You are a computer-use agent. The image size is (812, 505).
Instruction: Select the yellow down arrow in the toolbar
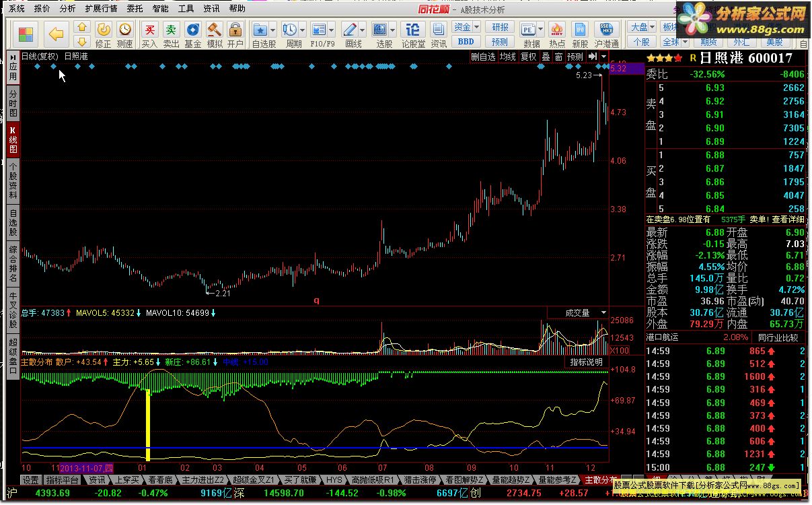(x=82, y=41)
